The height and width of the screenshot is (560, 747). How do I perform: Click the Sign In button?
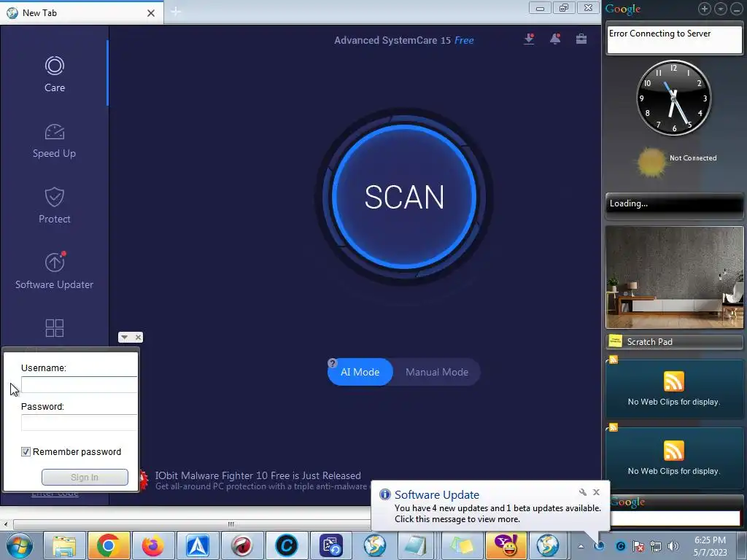click(x=85, y=477)
